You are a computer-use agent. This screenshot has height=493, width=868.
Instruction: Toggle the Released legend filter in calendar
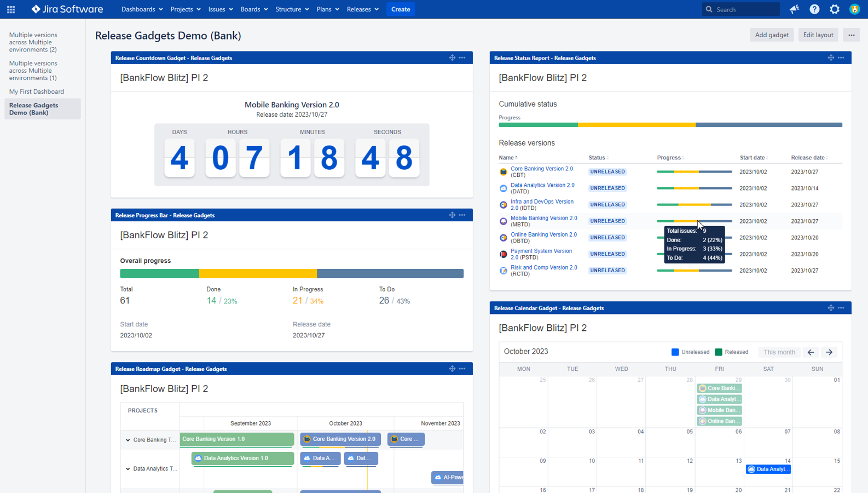point(732,352)
